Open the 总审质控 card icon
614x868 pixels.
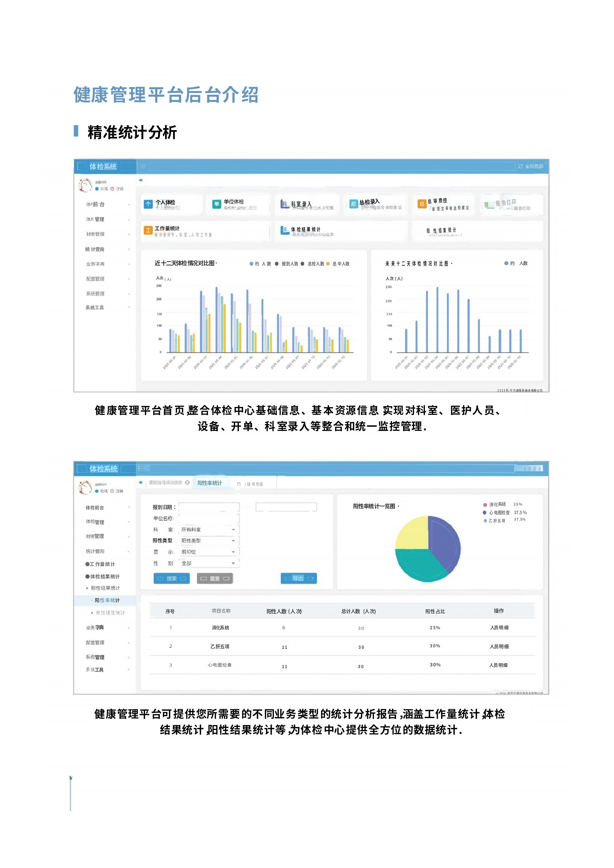click(x=422, y=204)
